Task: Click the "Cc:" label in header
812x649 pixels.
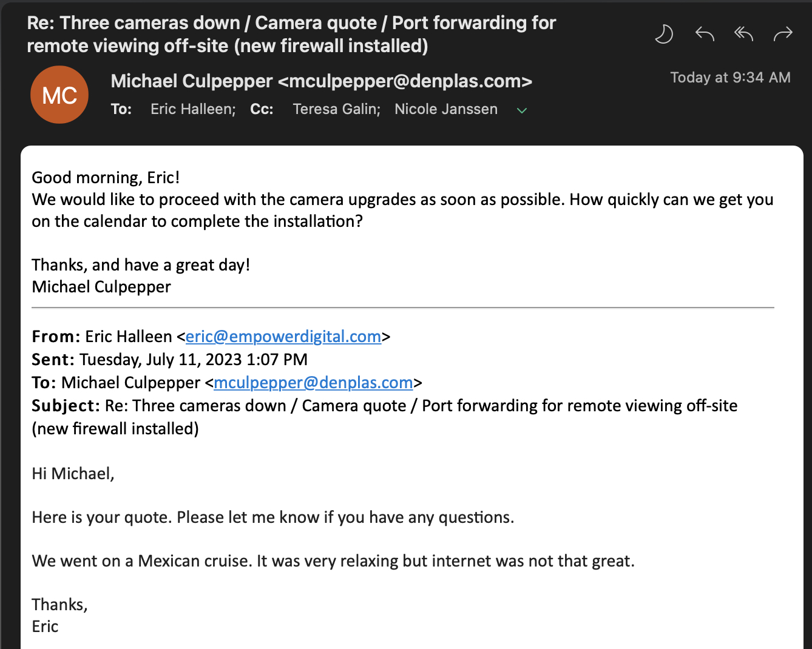Action: [x=262, y=109]
